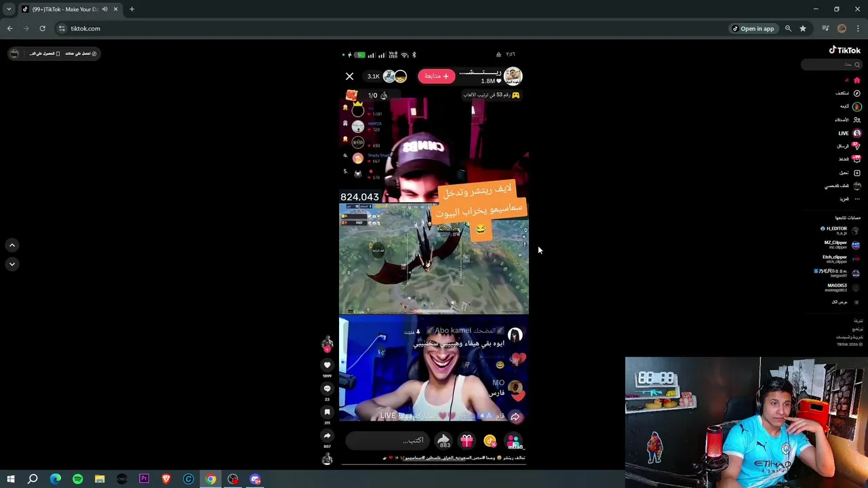
Task: Focus the TikTok search field
Action: pyautogui.click(x=831, y=64)
